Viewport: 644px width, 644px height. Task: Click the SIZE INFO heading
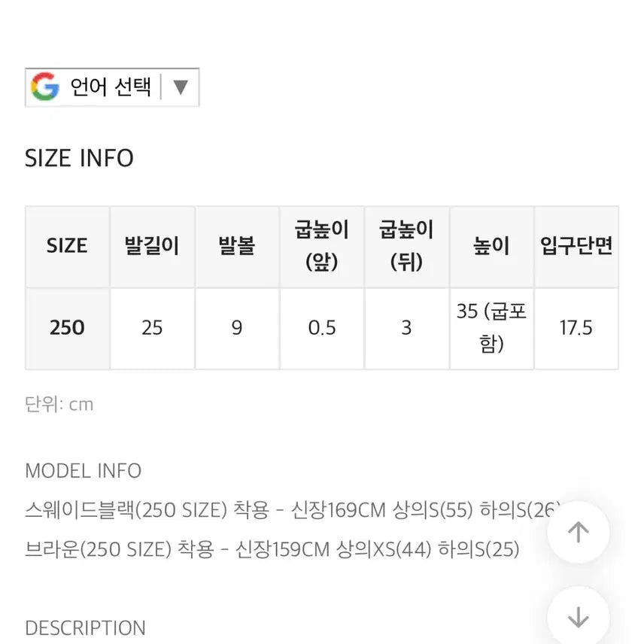coord(80,158)
